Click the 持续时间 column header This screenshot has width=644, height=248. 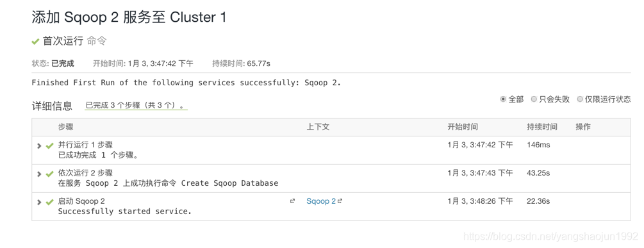542,128
